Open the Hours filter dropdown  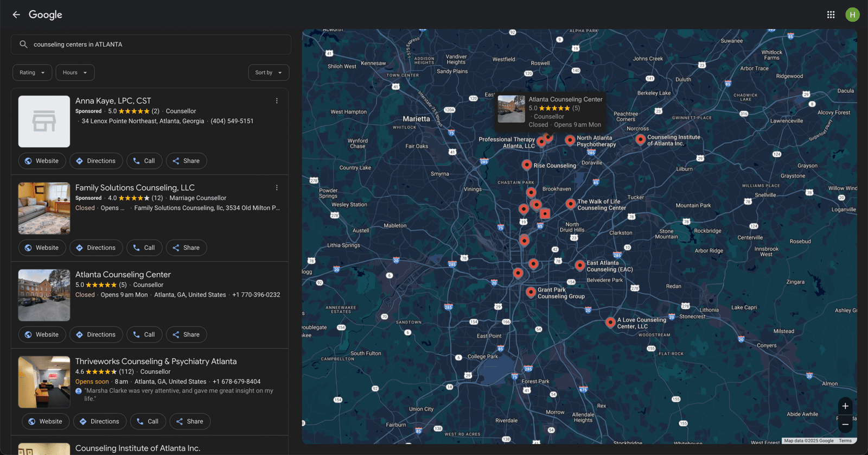(75, 72)
